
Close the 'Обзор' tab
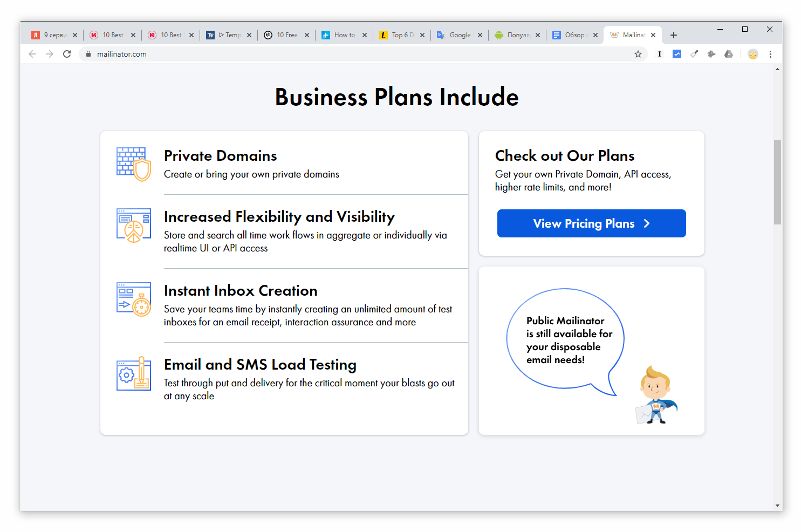[595, 35]
